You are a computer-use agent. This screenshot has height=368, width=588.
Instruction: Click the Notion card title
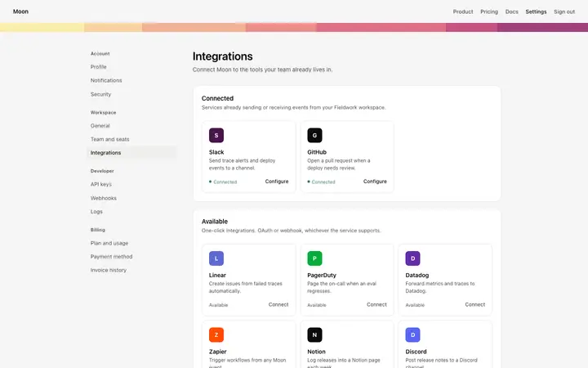317,352
